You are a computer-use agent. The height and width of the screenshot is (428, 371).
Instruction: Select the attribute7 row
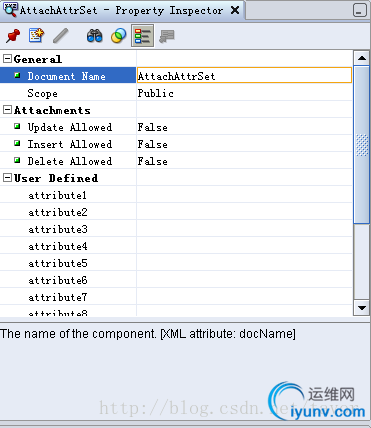tap(176, 297)
